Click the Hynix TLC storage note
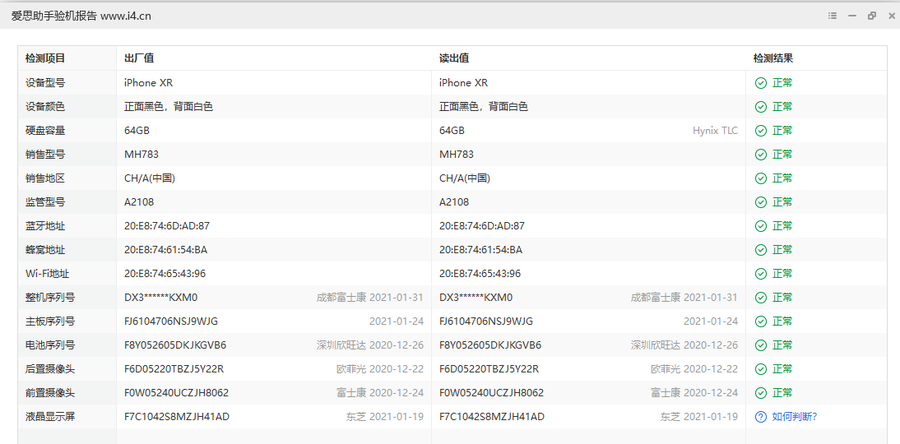The height and width of the screenshot is (444, 900). [x=715, y=130]
